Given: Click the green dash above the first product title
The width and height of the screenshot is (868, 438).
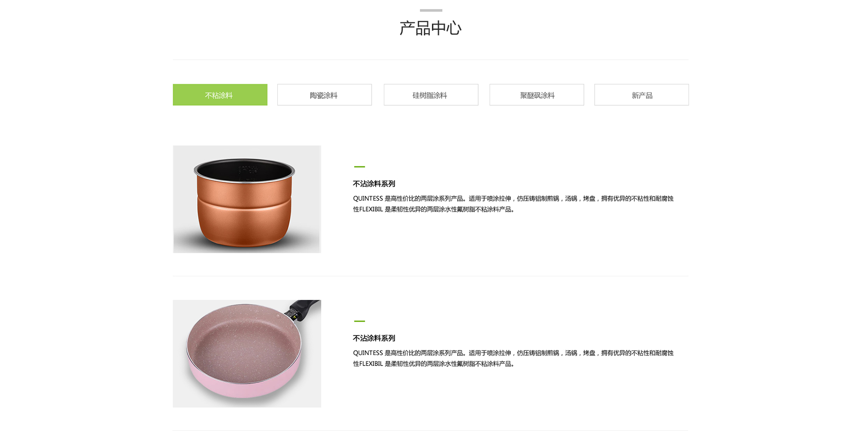Looking at the screenshot, I should (x=359, y=167).
